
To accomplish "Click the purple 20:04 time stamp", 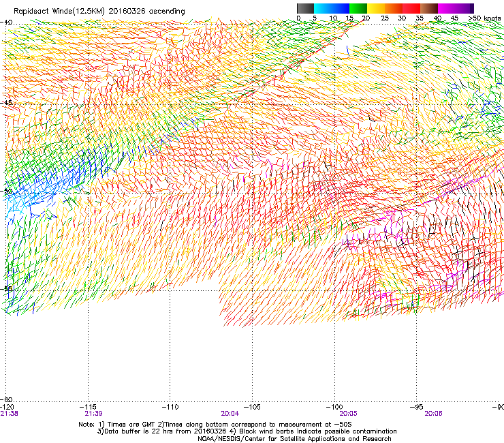I will (x=230, y=414).
